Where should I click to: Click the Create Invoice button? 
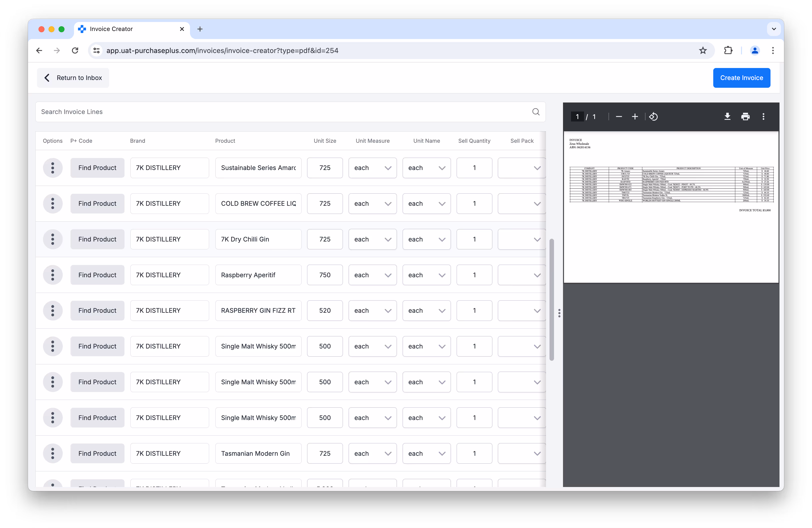point(741,78)
